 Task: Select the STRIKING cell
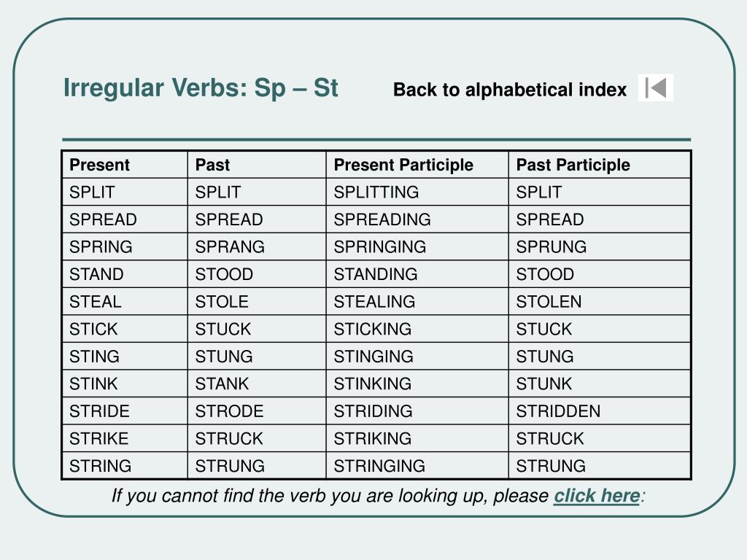point(417,438)
